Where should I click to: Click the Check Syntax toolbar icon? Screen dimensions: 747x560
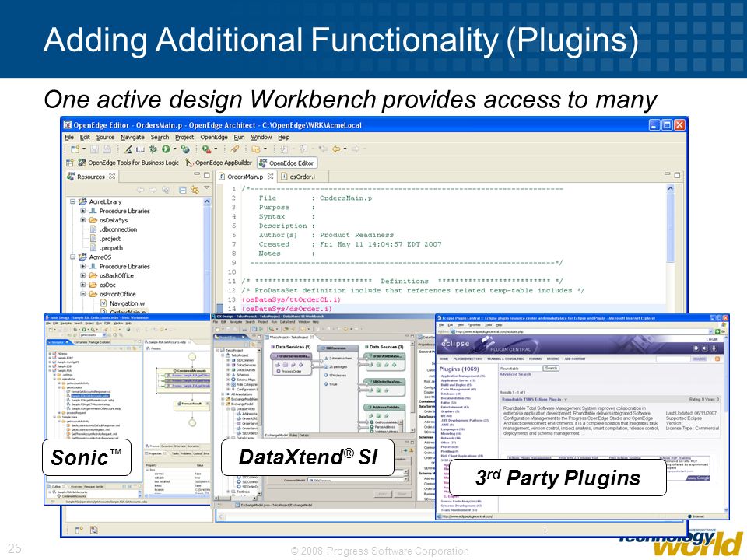click(128, 149)
